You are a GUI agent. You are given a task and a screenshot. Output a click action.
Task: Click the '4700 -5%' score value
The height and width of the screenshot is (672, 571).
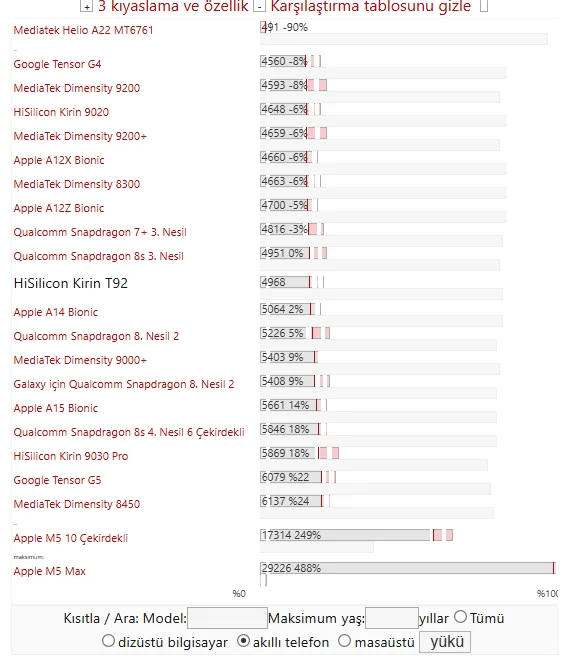(284, 205)
